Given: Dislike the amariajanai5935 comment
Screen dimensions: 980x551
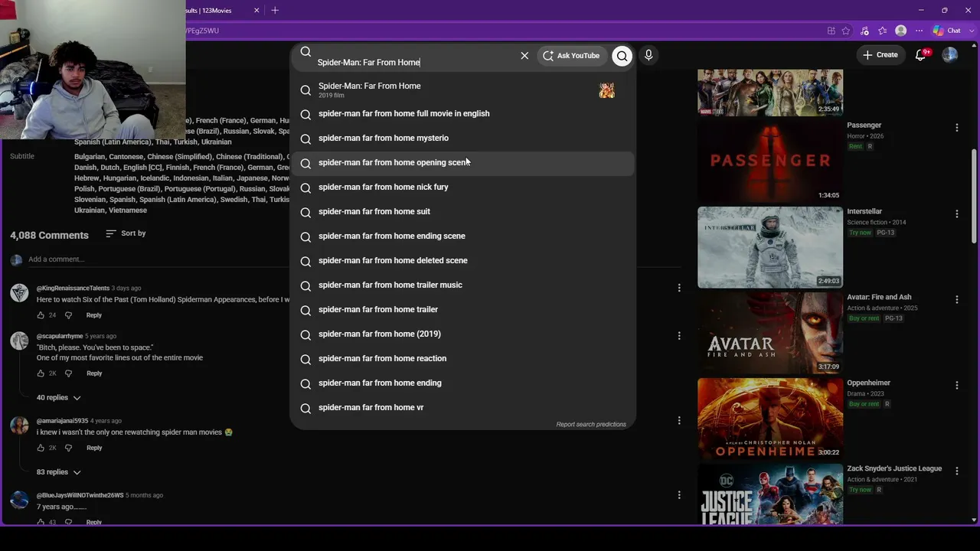Looking at the screenshot, I should 68,448.
